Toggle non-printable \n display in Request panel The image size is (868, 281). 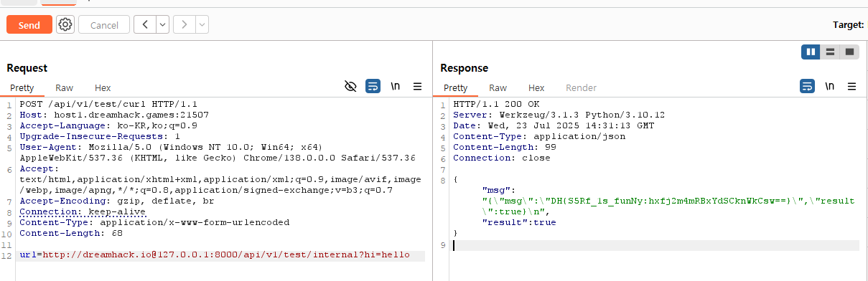click(x=395, y=86)
